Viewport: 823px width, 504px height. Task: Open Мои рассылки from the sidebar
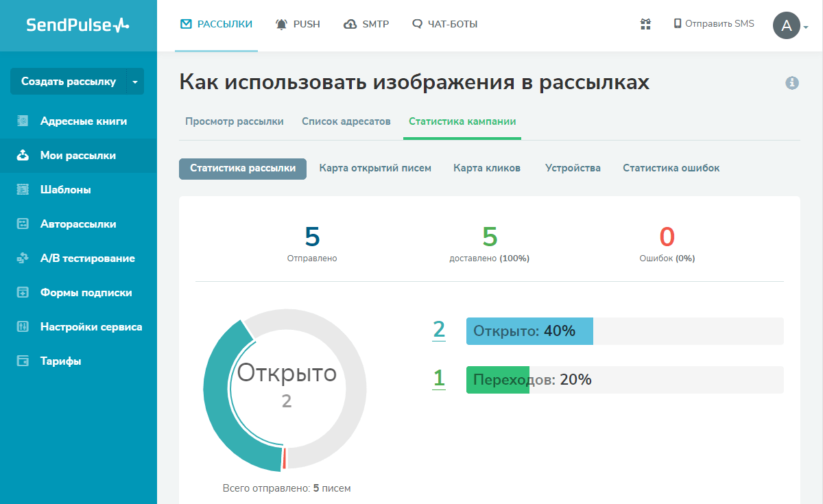(78, 156)
